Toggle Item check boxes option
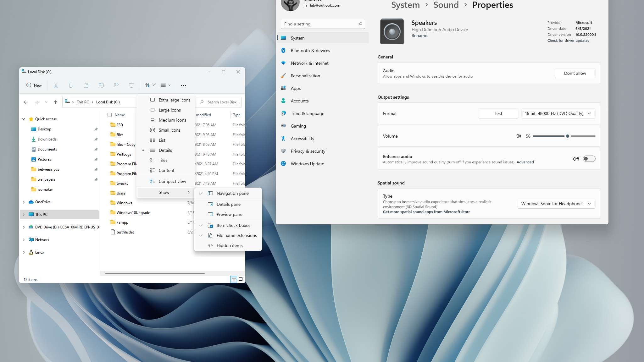 coord(233,225)
